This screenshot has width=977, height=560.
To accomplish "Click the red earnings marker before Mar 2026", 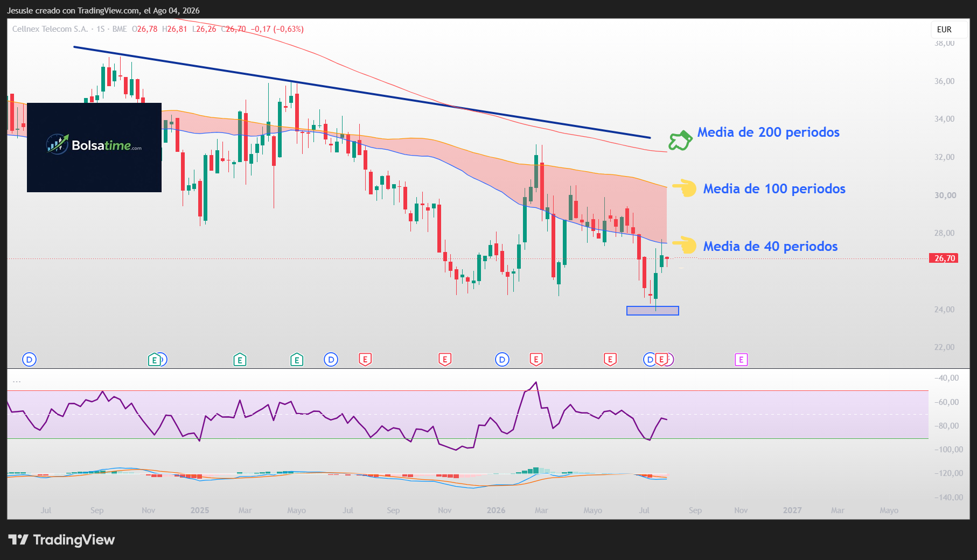I will pos(536,360).
